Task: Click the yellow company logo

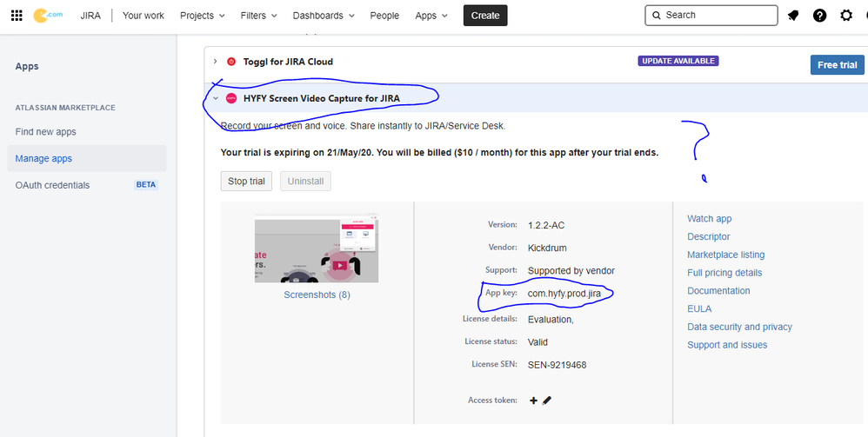Action: click(x=47, y=15)
